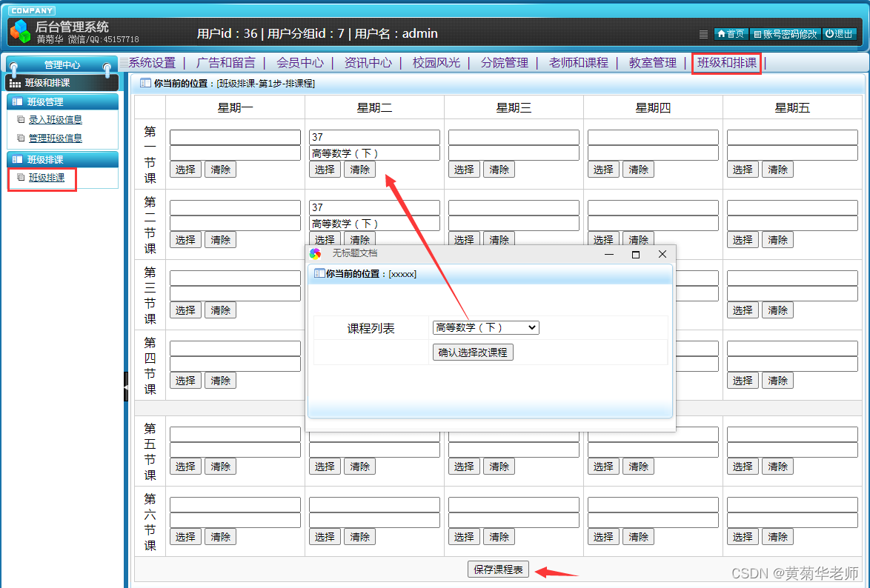
Task: Click the top input field of 星期四 第六节课
Action: tap(653, 504)
